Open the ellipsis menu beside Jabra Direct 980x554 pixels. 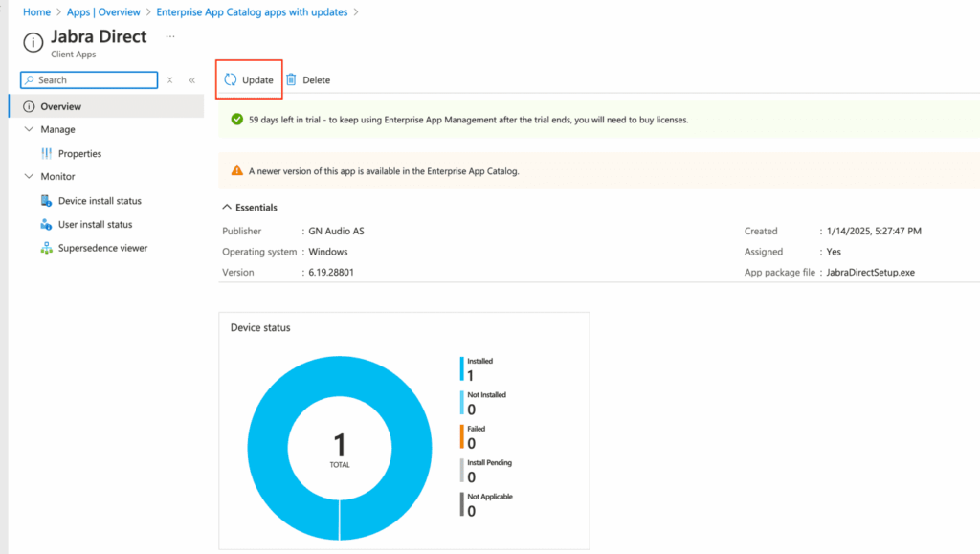[170, 36]
